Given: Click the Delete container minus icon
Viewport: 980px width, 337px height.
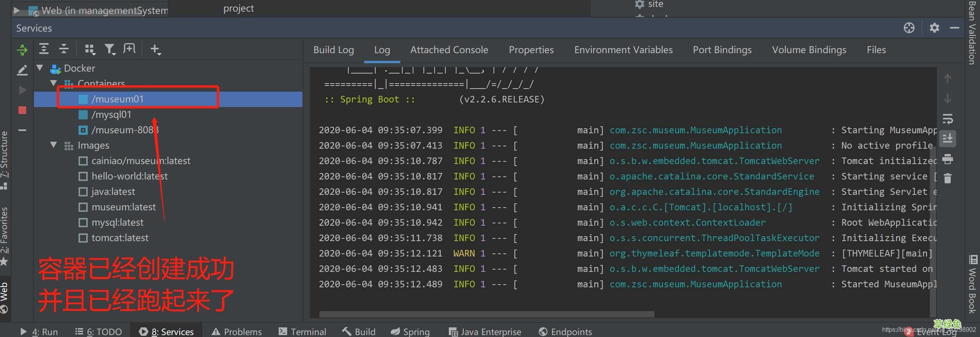Looking at the screenshot, I should tap(22, 130).
